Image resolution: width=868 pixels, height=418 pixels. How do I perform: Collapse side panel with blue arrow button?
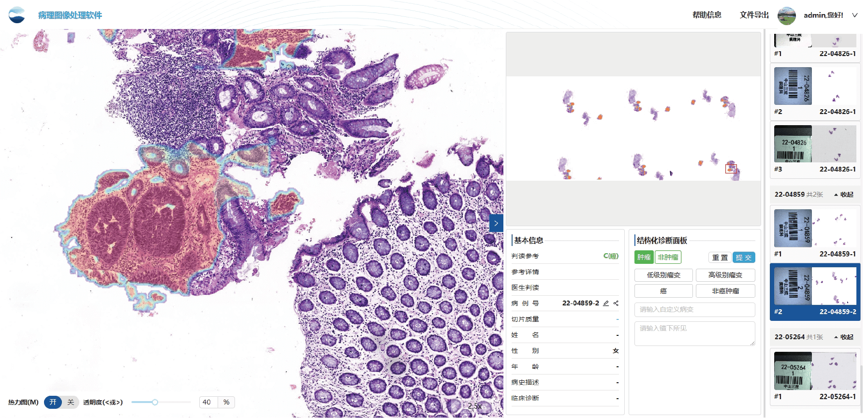coord(496,223)
